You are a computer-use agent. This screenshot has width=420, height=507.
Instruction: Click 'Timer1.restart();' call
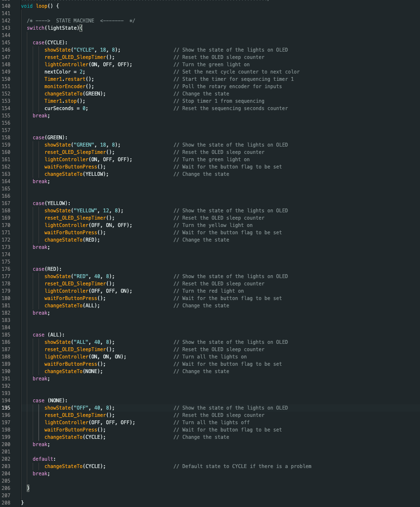click(69, 79)
